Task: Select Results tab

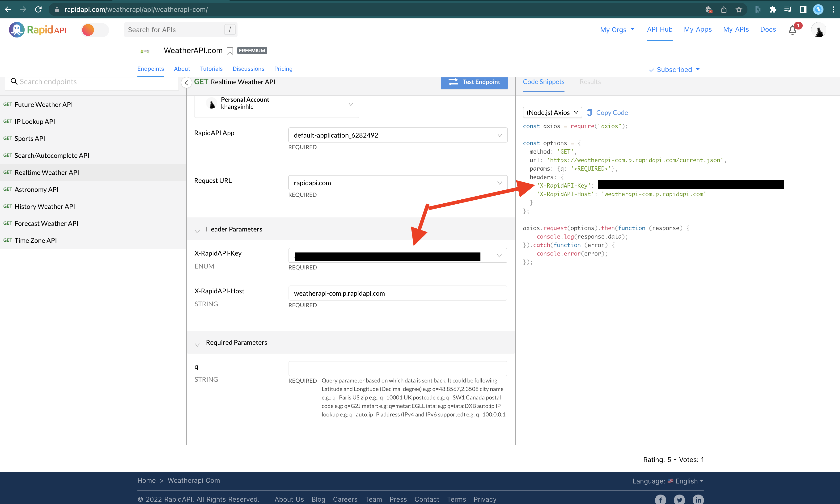Action: (x=590, y=82)
